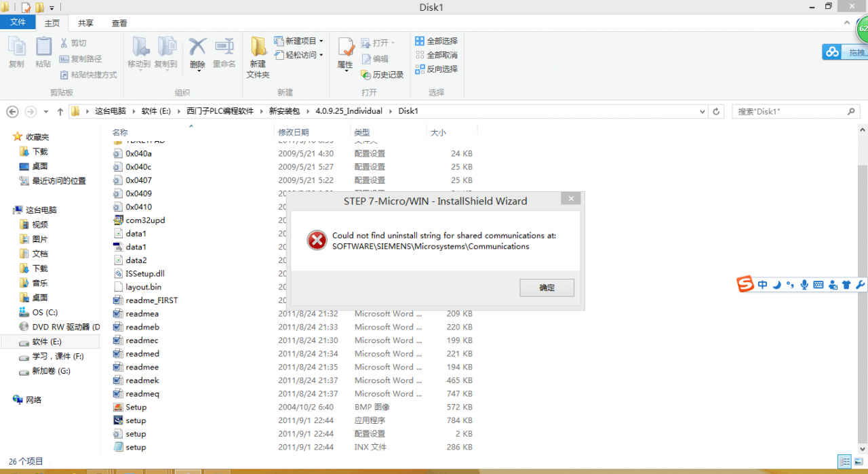The width and height of the screenshot is (868, 474).
Task: Click 编辑 in the open group
Action: [x=375, y=59]
